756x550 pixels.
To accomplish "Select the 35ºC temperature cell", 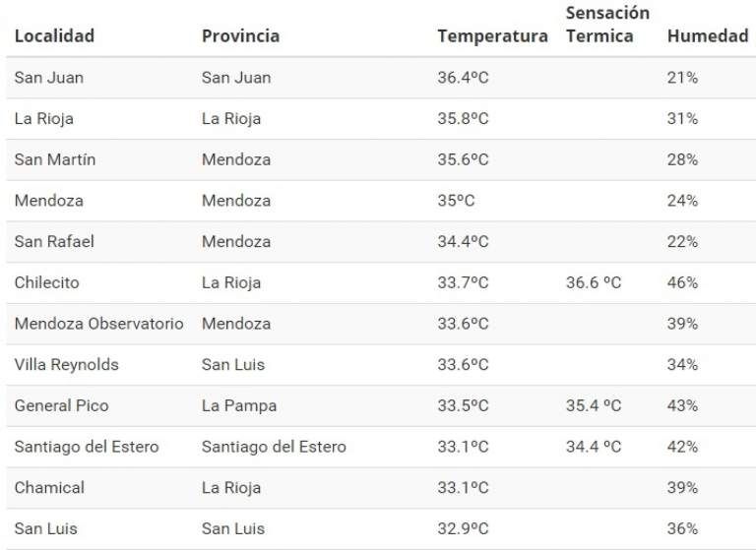I will (456, 201).
